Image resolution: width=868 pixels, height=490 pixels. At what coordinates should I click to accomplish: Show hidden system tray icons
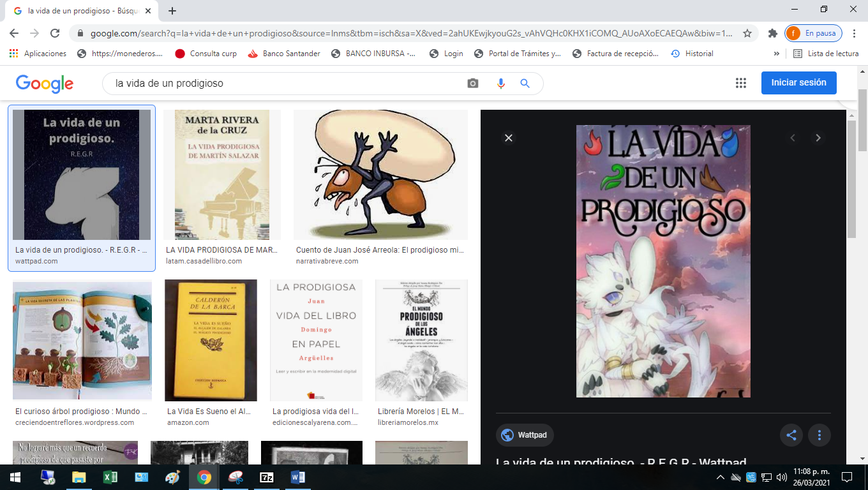tap(721, 477)
